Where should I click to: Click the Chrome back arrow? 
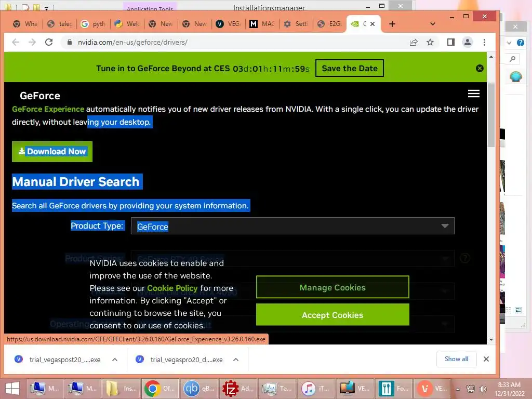(x=16, y=42)
